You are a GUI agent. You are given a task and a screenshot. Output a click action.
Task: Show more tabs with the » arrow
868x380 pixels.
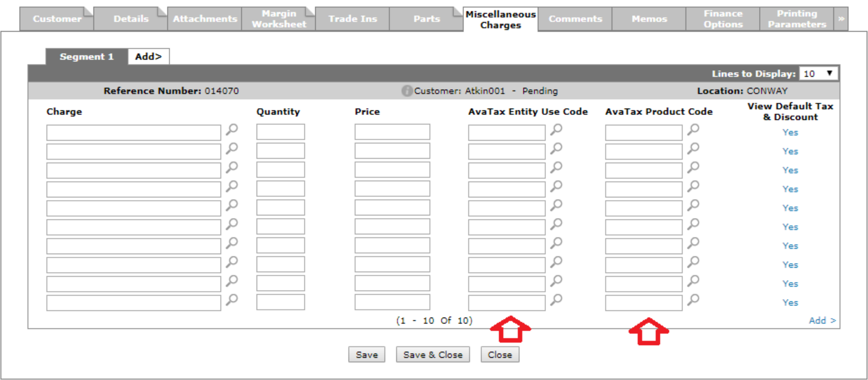pos(841,19)
